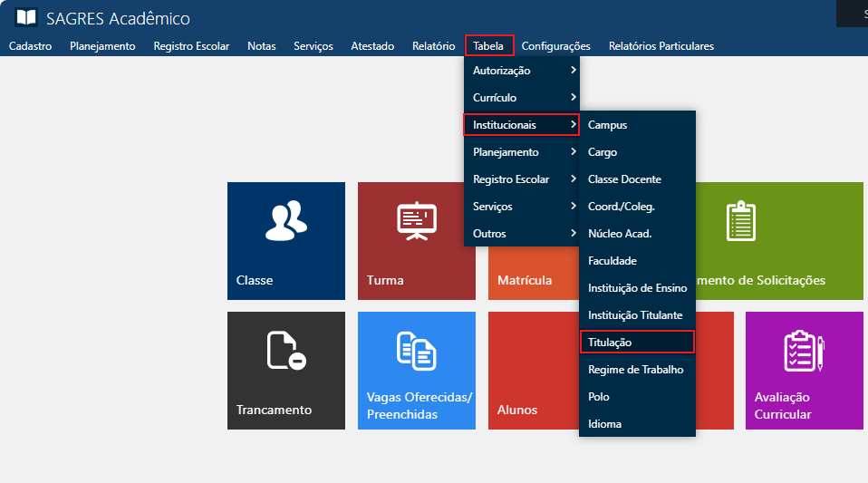This screenshot has height=483, width=868.
Task: Click the Cadastro menu item
Action: coord(30,46)
